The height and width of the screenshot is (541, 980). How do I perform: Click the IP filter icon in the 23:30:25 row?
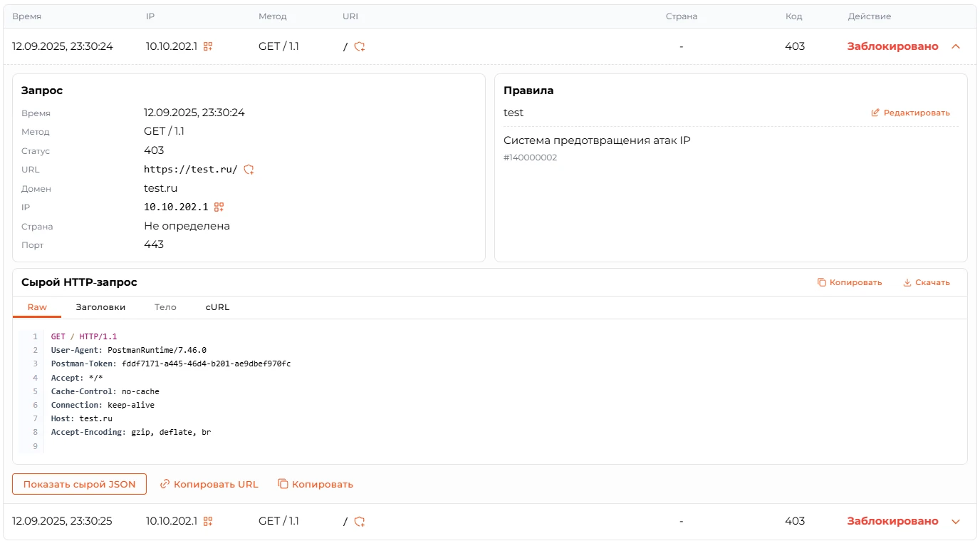click(208, 521)
